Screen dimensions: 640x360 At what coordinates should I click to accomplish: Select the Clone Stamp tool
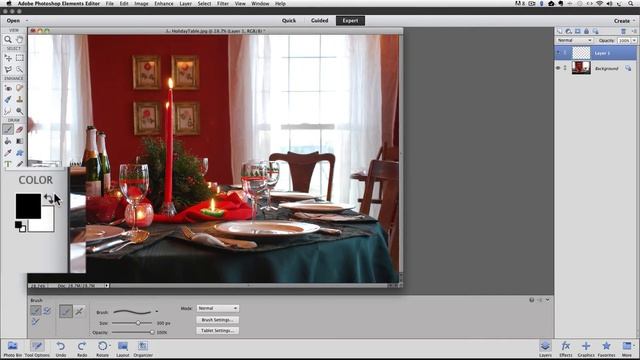click(20, 99)
